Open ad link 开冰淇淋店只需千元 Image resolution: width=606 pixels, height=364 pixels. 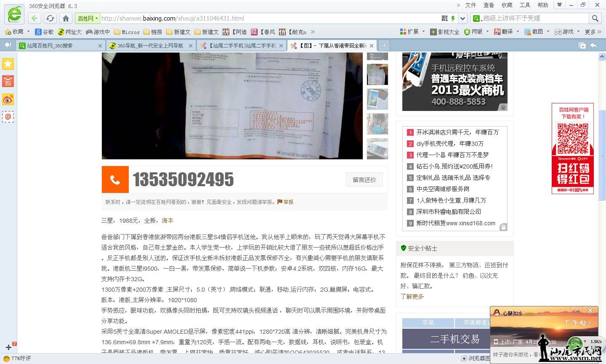457,132
